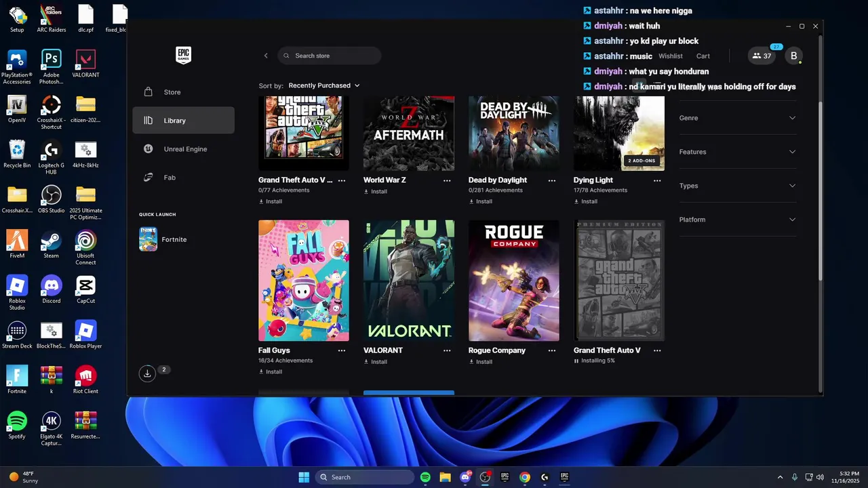868x488 pixels.
Task: Open the Wishlist link
Action: [671, 56]
